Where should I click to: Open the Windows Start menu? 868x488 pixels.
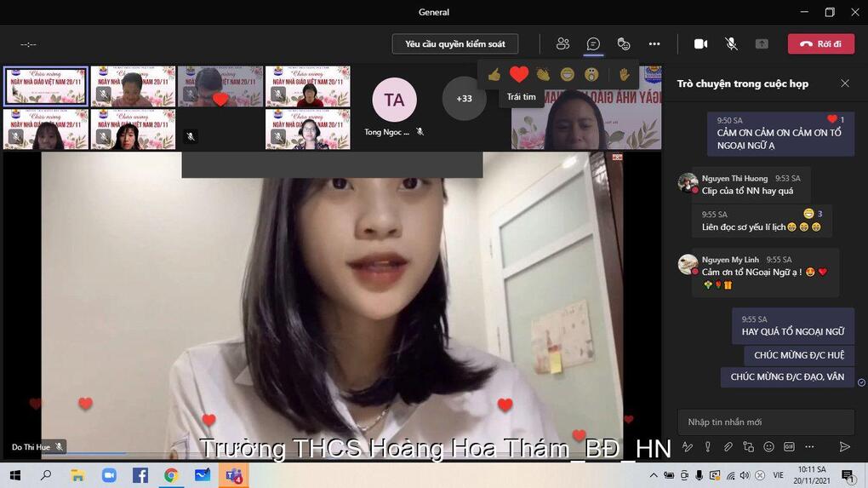15,475
